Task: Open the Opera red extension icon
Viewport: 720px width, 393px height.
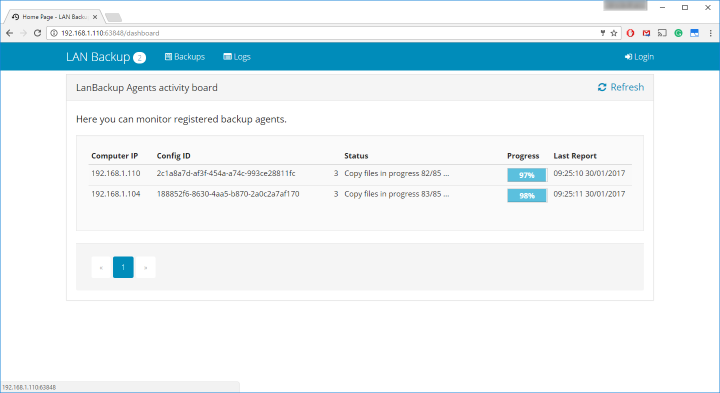Action: pos(630,33)
